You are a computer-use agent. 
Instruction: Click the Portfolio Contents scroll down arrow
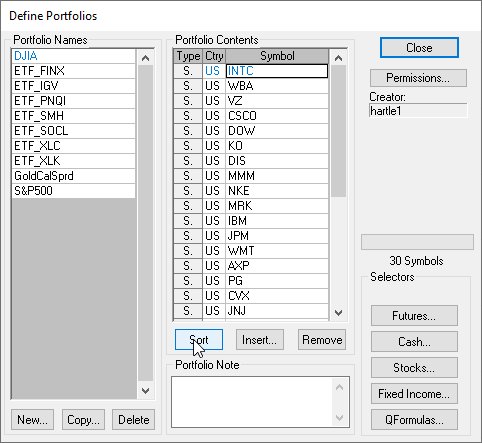[338, 313]
